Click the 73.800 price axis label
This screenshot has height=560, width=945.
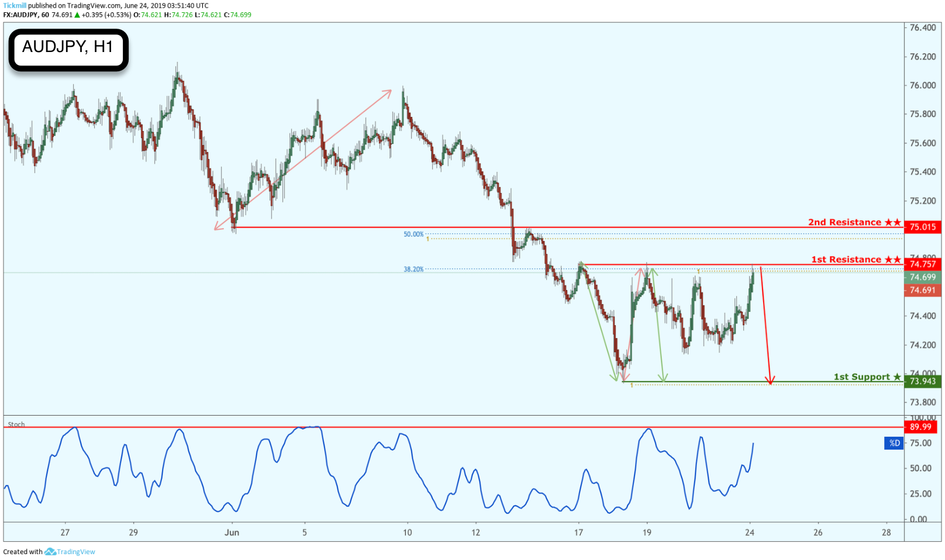coord(923,402)
